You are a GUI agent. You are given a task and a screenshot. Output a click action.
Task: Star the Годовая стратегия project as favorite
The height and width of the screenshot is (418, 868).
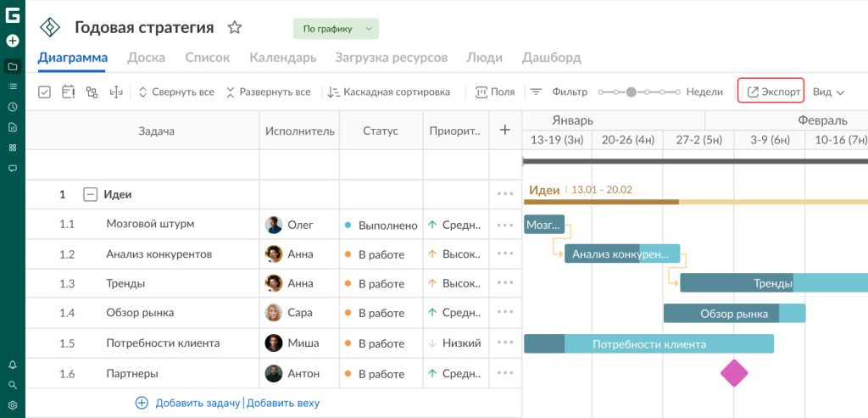pyautogui.click(x=236, y=28)
